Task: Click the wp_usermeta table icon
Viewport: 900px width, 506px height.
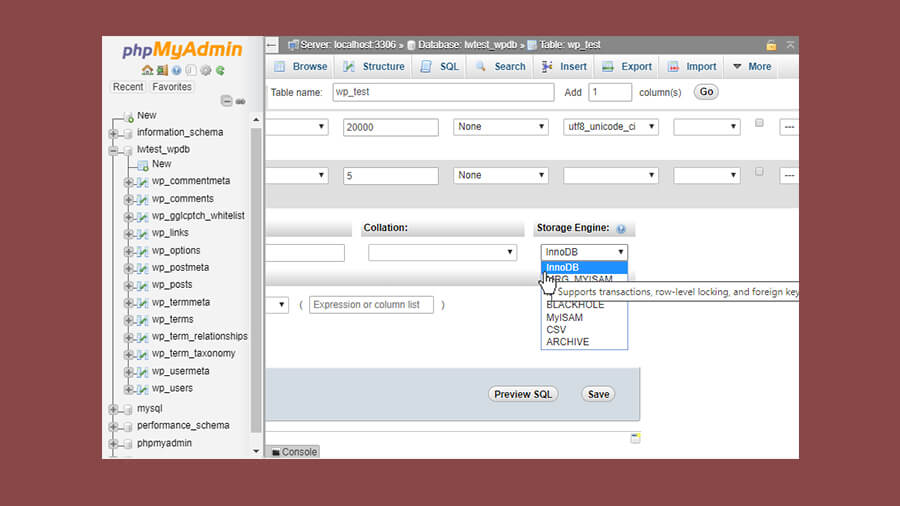Action: click(x=142, y=372)
